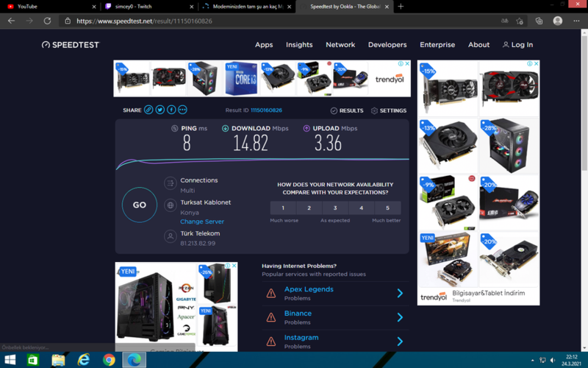Start test with the GO button
Screen dimensions: 588x368
tap(140, 205)
